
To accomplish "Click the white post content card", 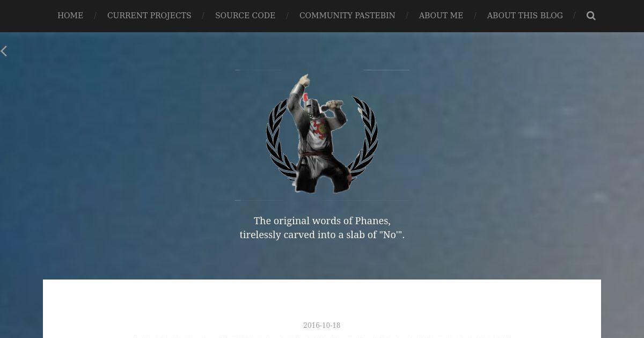I will click(x=322, y=308).
